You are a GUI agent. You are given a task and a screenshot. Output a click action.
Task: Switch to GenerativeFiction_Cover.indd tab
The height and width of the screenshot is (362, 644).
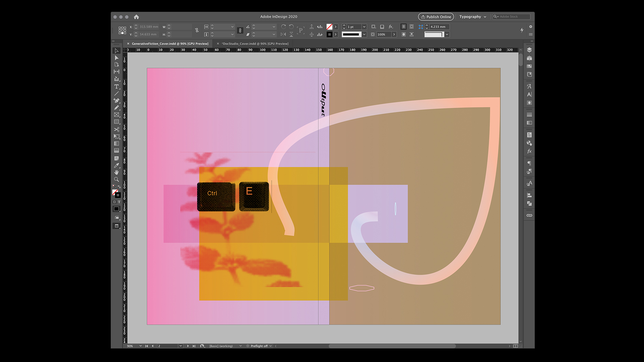pos(170,44)
